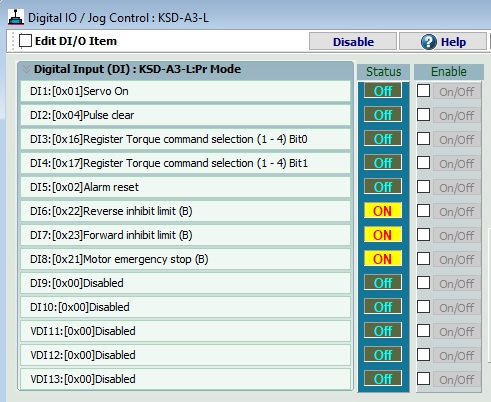Click the Help question mark icon
Screen dimensions: 491x402
pyautogui.click(x=429, y=42)
